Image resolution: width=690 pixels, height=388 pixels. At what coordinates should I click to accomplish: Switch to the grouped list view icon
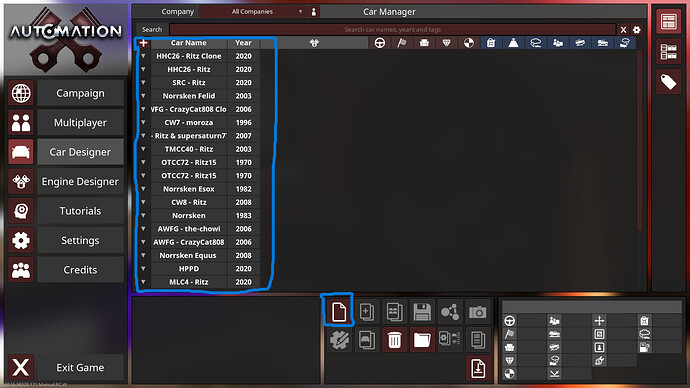click(x=668, y=51)
